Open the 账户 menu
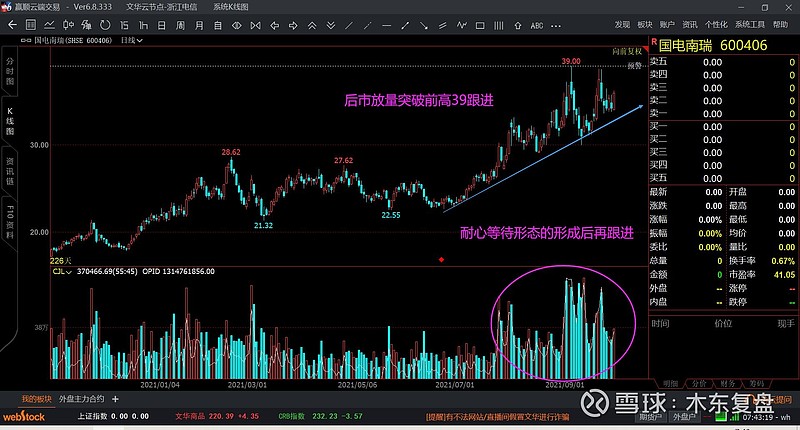Image resolution: width=800 pixels, height=430 pixels. [x=667, y=24]
